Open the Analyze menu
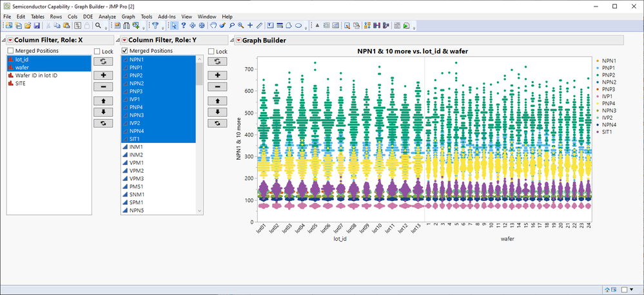 coord(107,16)
